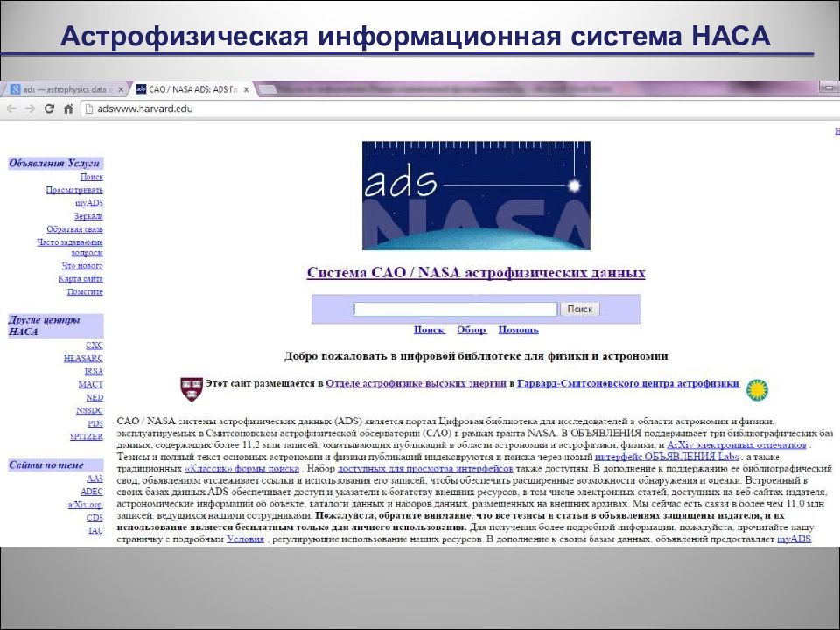This screenshot has width=840, height=630.
Task: Open 'Система САО / NASA астрофизических данных' heading link
Action: [x=476, y=273]
